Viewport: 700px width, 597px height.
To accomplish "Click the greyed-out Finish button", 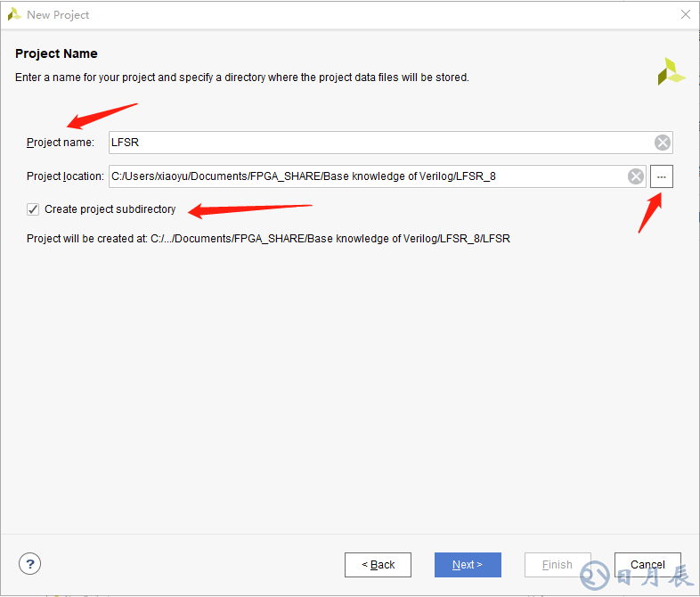I will click(558, 564).
